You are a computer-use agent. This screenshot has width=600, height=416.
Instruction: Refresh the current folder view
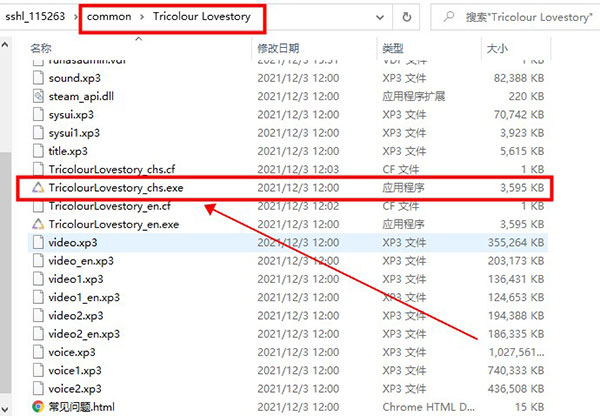tap(407, 17)
